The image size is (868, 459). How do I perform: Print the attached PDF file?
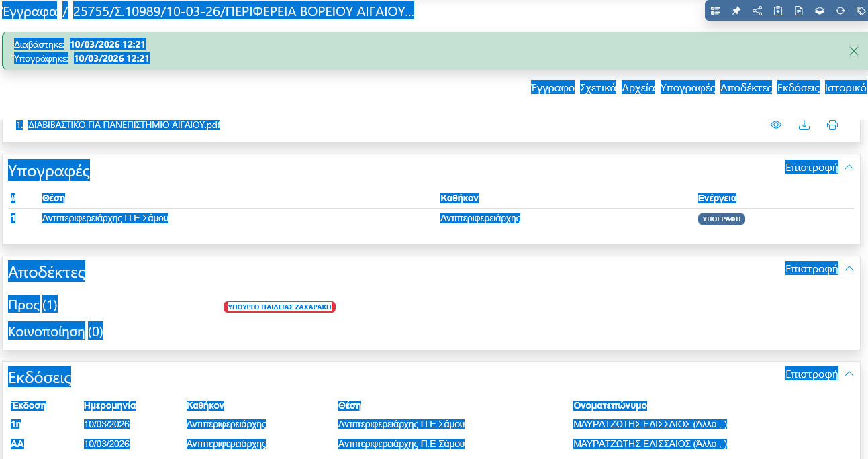[x=832, y=125]
